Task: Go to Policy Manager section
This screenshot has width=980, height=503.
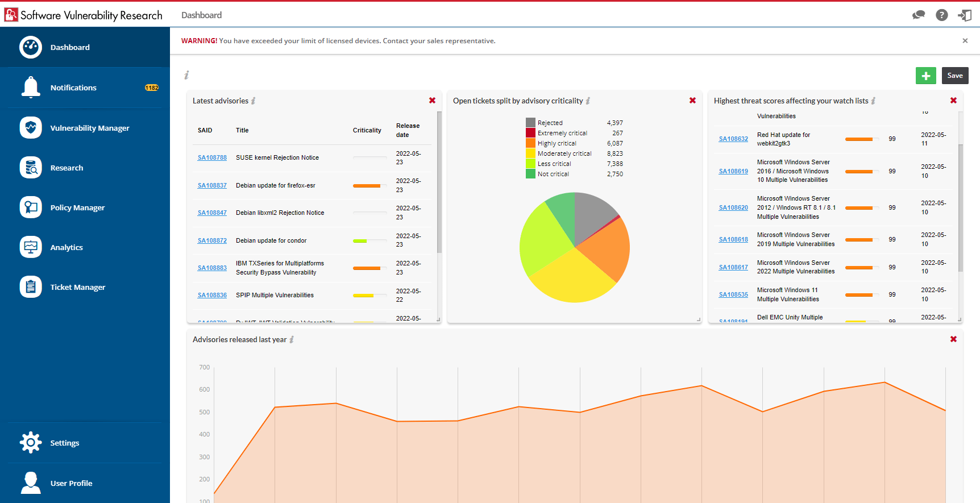Action: (x=77, y=207)
